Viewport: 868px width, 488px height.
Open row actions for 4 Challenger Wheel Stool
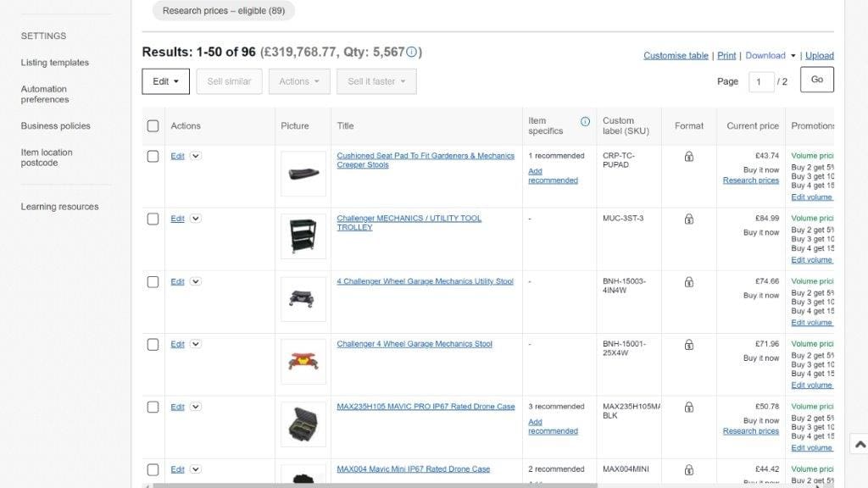coord(196,281)
